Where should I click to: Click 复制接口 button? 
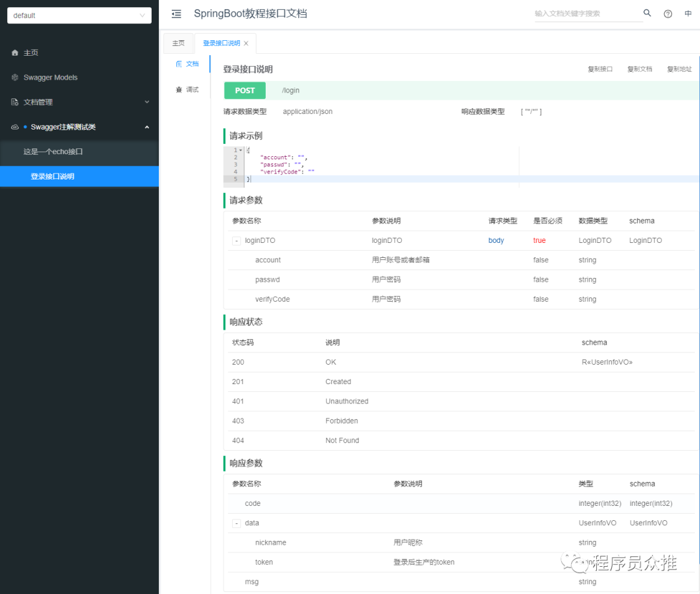(x=600, y=69)
